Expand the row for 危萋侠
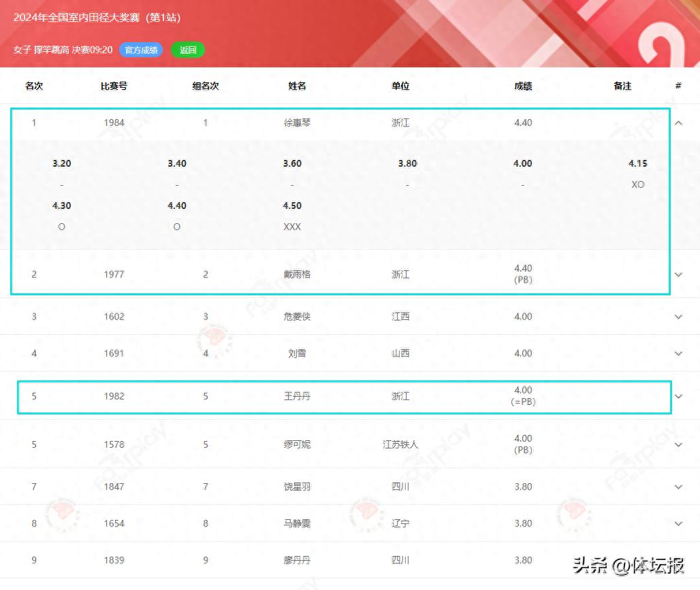The height and width of the screenshot is (590, 700). pos(678,316)
